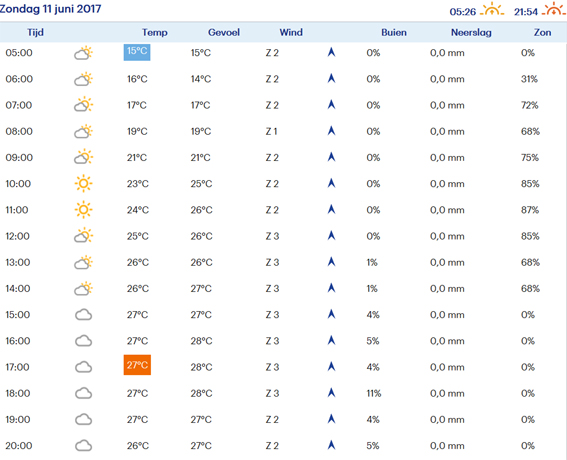
Task: Select the Temp column header
Action: (x=155, y=33)
